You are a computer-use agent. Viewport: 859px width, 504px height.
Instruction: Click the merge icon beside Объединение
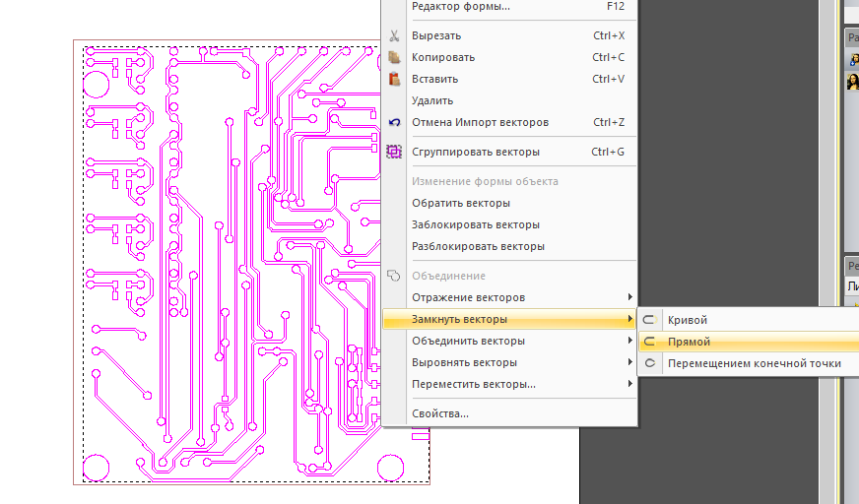[x=393, y=276]
